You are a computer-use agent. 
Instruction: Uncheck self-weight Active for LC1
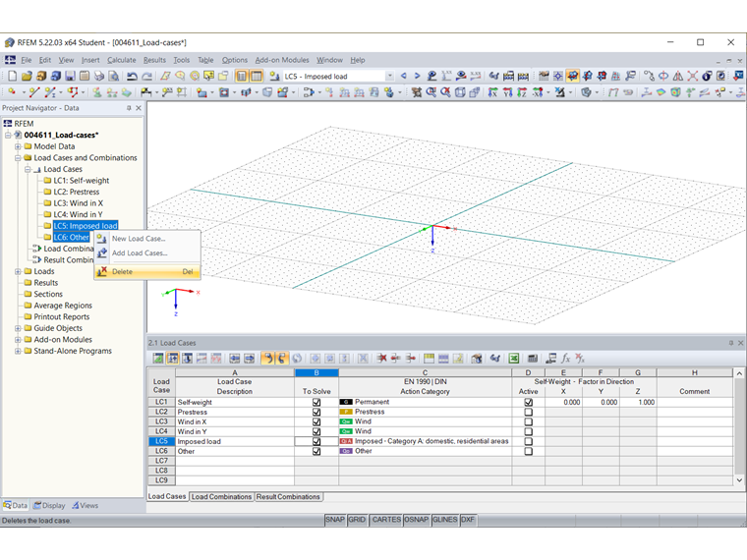pyautogui.click(x=529, y=403)
